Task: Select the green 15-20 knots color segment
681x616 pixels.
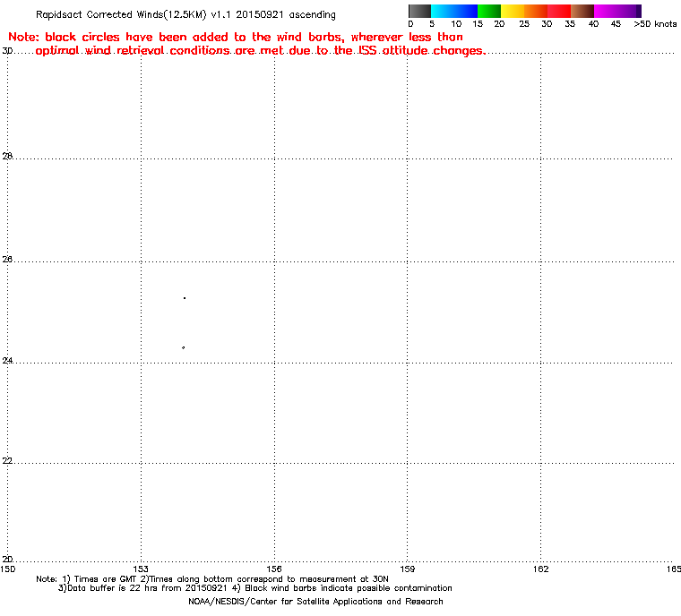Action: click(x=489, y=11)
